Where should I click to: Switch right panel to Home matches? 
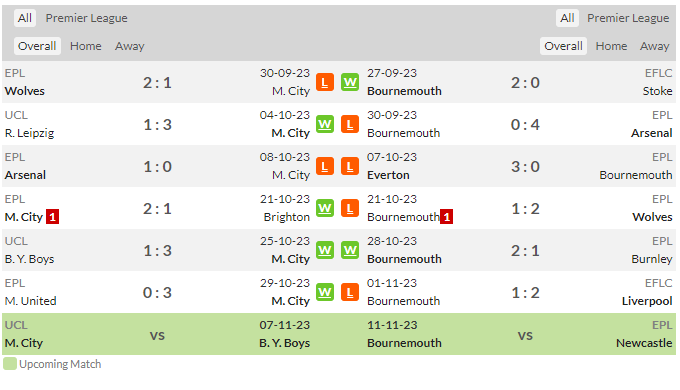point(611,46)
